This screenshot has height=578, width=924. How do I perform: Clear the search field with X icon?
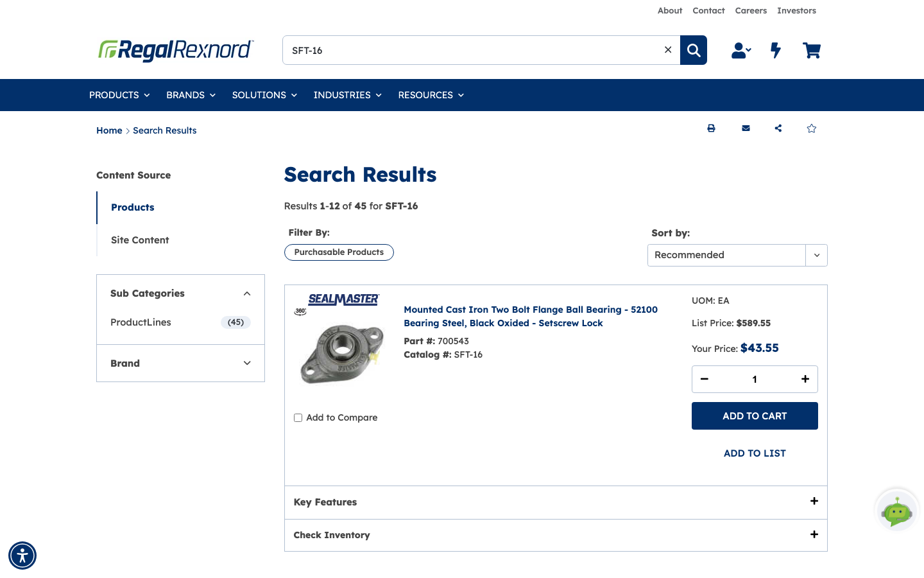[x=668, y=49]
